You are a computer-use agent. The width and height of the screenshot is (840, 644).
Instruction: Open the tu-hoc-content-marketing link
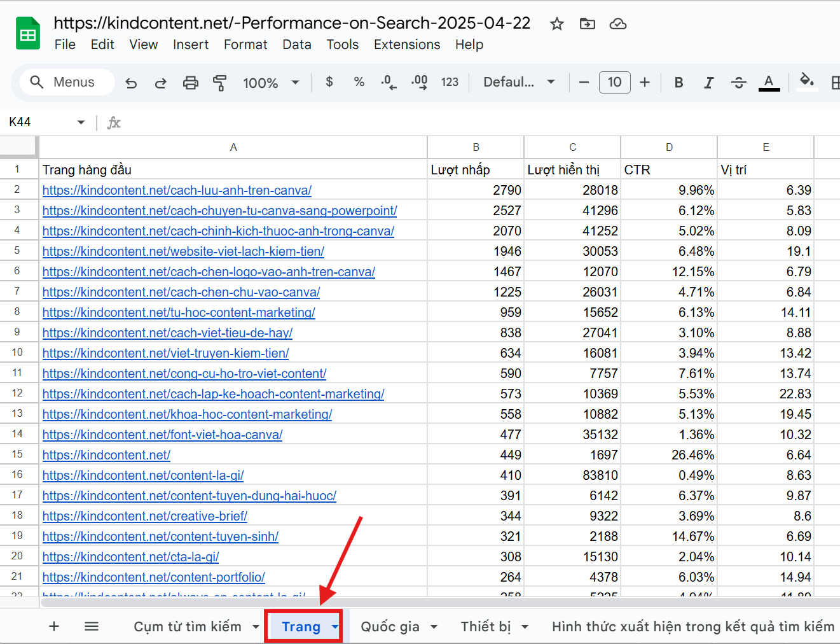[x=179, y=312]
